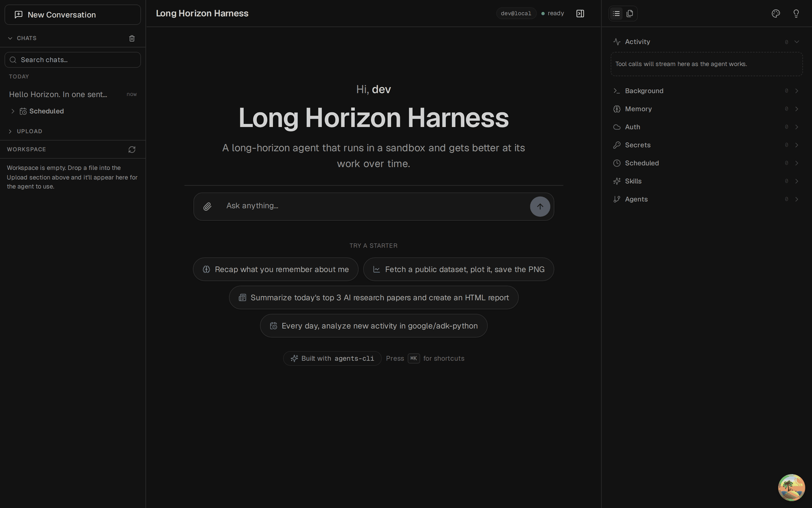Screen dimensions: 812x508
Task: Expand the Scheduled chevron in right panel
Action: point(797,163)
